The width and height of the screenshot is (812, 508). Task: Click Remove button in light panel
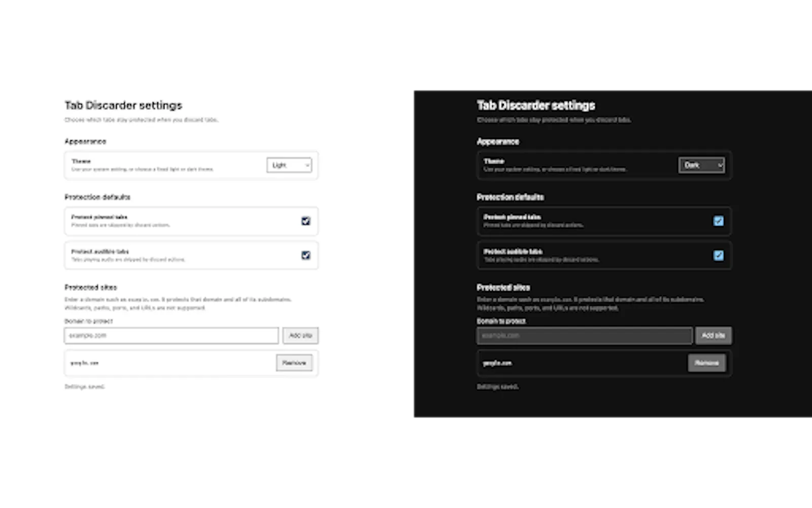coord(294,363)
